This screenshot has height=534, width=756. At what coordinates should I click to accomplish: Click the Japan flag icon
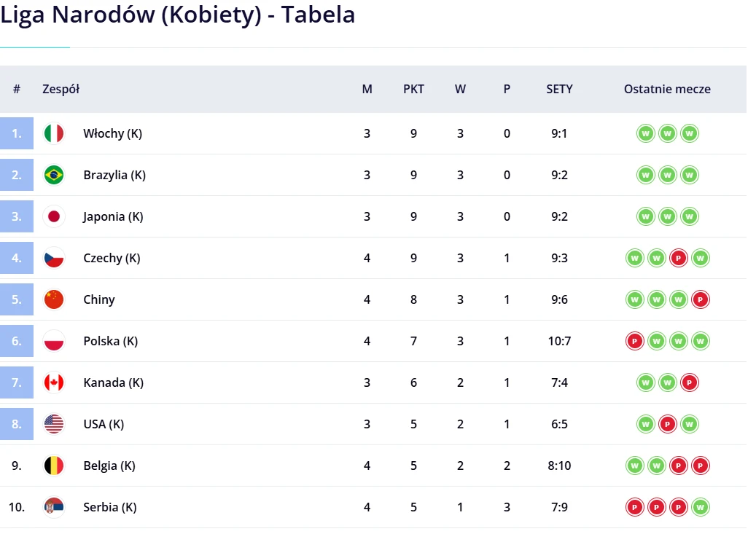click(54, 216)
